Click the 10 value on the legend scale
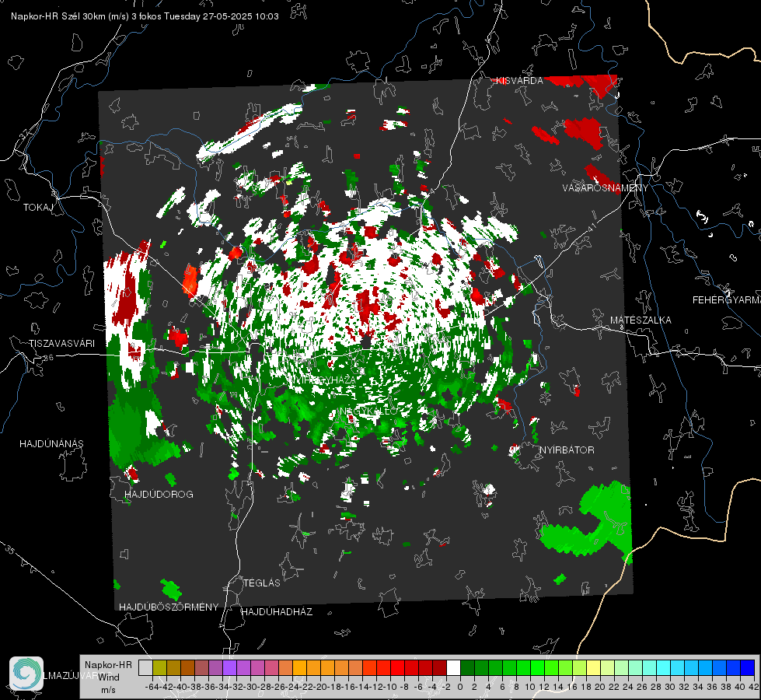This screenshot has height=700, width=761. 530,687
